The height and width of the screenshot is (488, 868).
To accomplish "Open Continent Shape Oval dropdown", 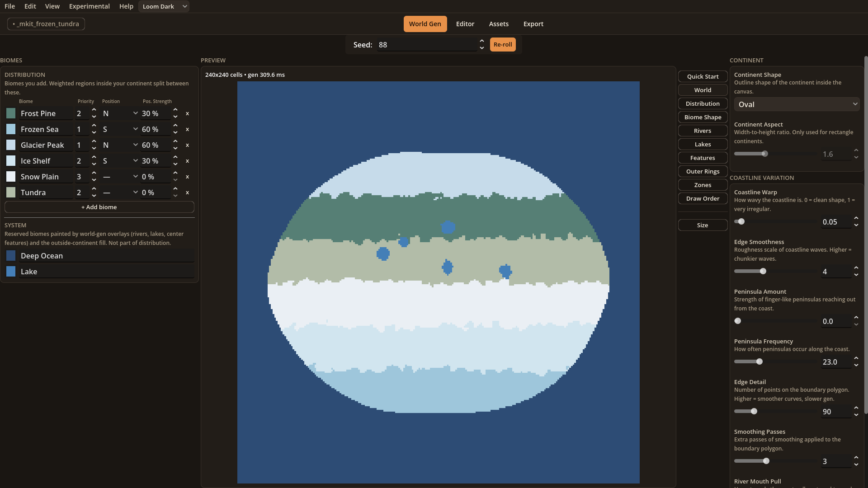I will pyautogui.click(x=797, y=104).
